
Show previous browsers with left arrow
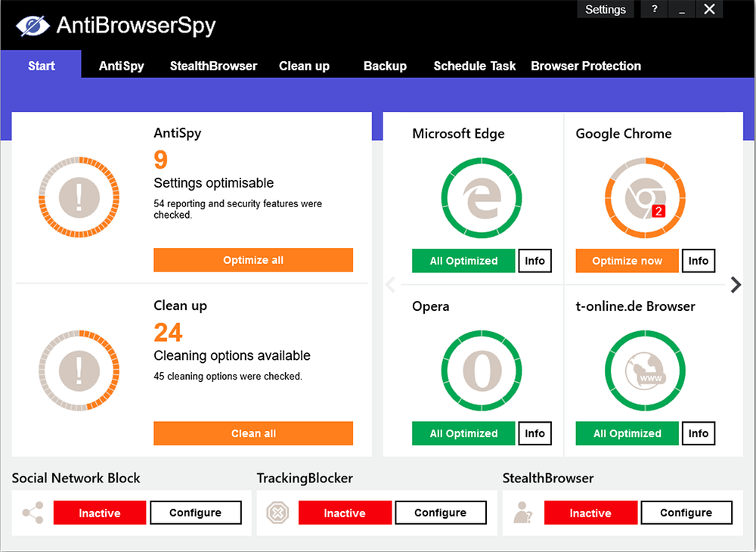click(x=391, y=285)
